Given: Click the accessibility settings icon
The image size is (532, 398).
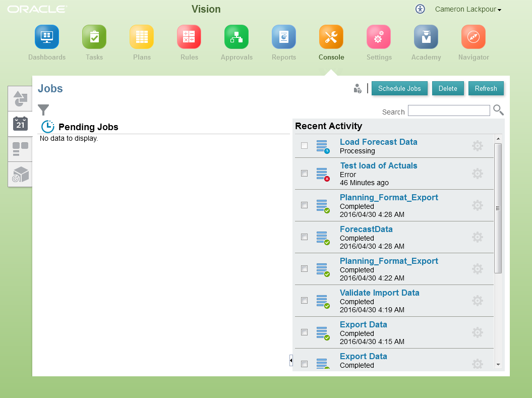Looking at the screenshot, I should tap(420, 9).
